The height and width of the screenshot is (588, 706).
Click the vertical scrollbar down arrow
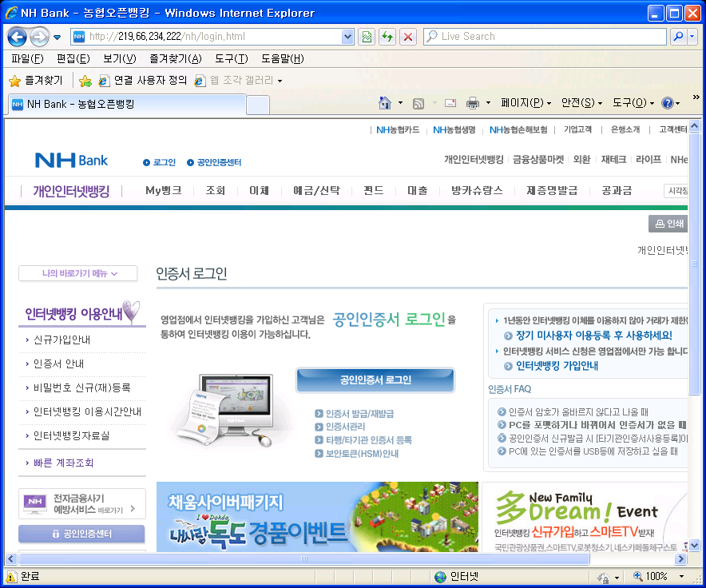694,546
